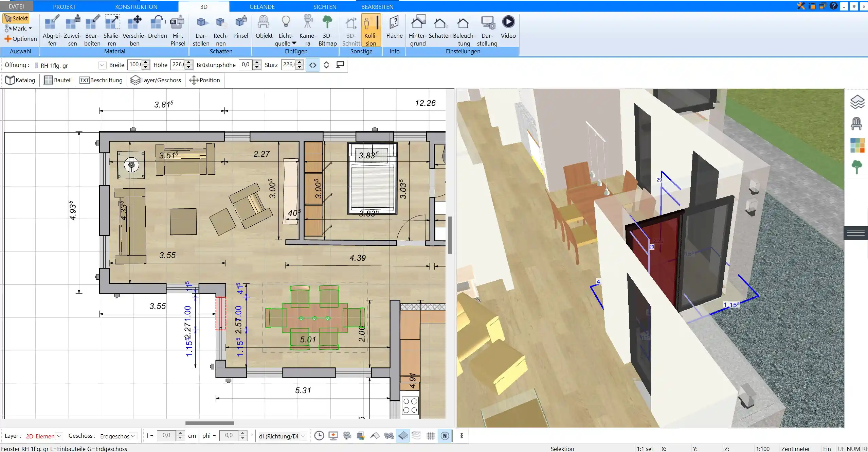Open Beleuchtung settings
868x452 pixels.
pyautogui.click(x=464, y=31)
